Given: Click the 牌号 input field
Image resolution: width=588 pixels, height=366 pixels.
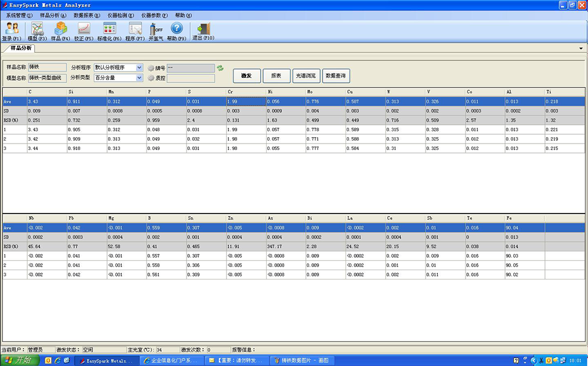Looking at the screenshot, I should [191, 68].
